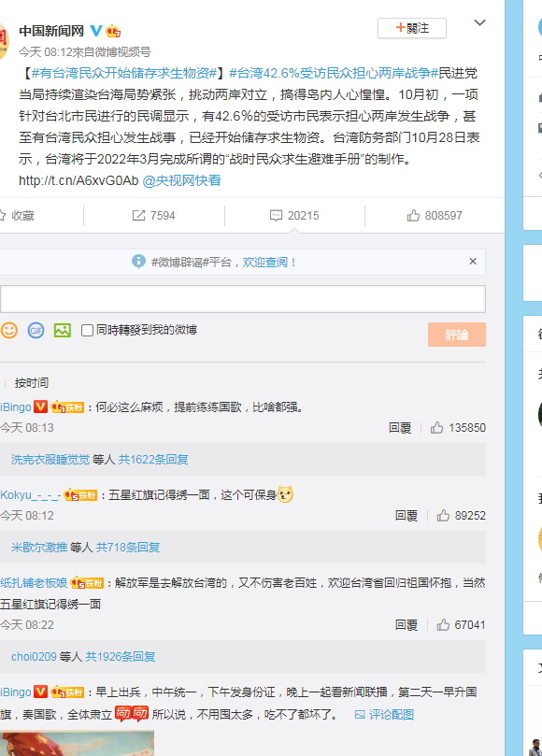Expand 共1926条回复 replies
The image size is (542, 756).
click(121, 657)
